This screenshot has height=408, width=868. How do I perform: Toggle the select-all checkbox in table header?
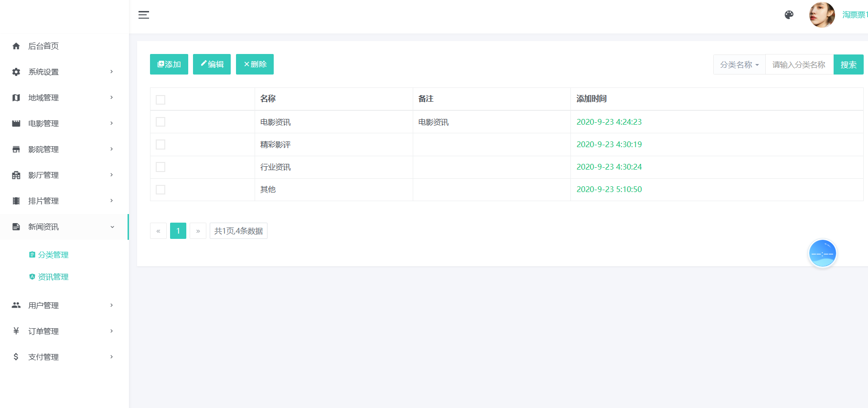(161, 99)
